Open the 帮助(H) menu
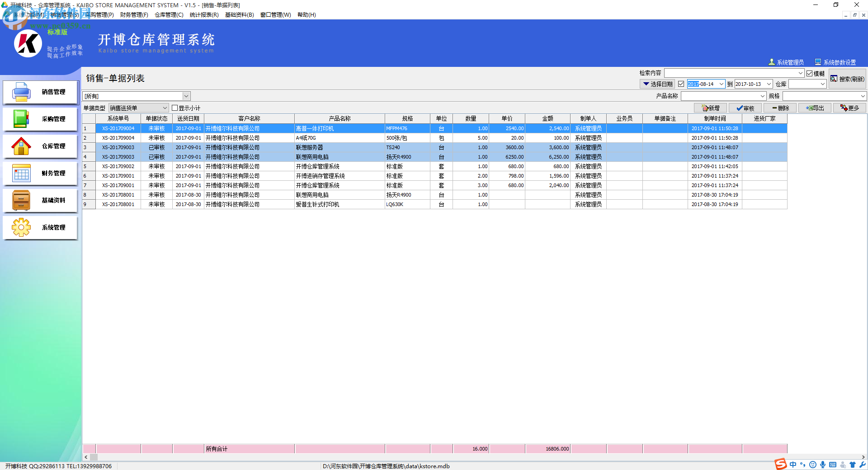 [x=307, y=15]
